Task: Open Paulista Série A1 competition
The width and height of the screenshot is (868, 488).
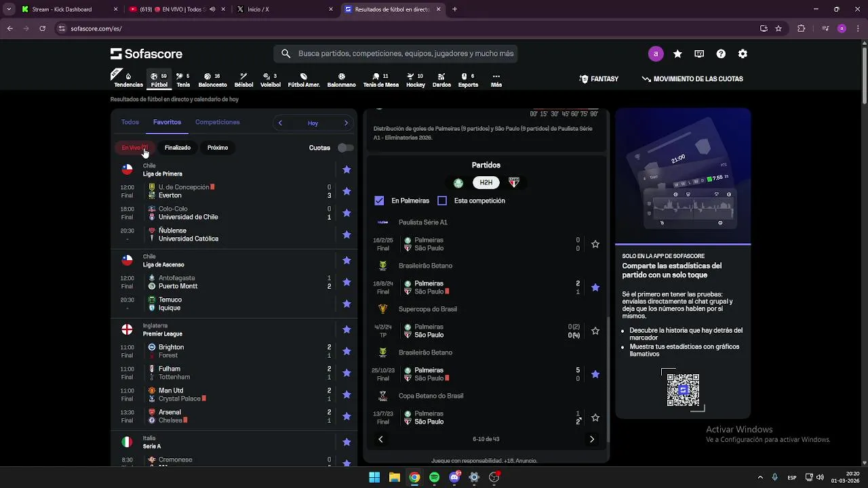Action: [x=423, y=222]
